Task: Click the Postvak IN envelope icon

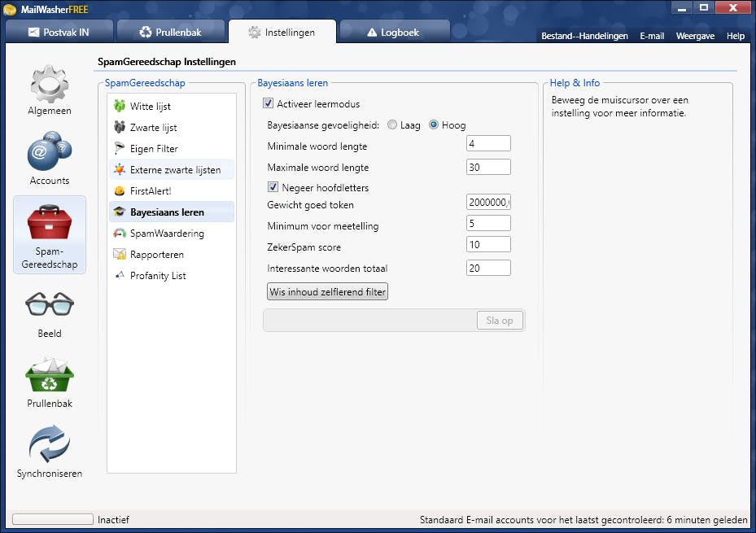Action: [x=33, y=33]
